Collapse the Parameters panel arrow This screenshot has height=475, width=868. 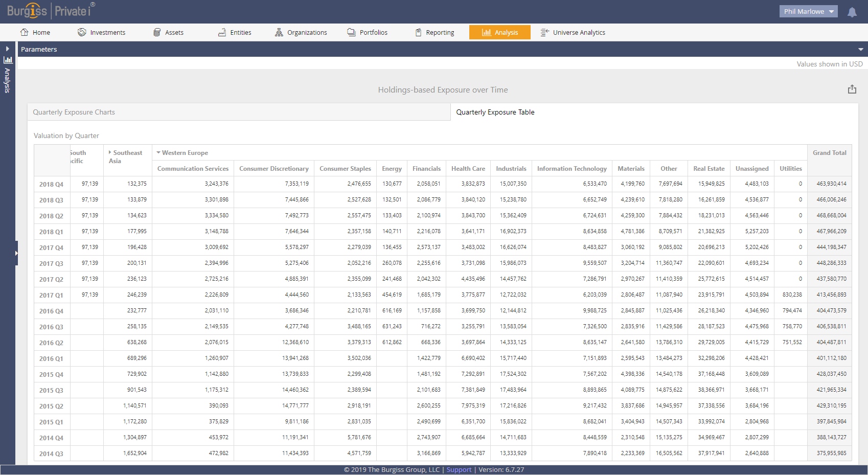[860, 50]
